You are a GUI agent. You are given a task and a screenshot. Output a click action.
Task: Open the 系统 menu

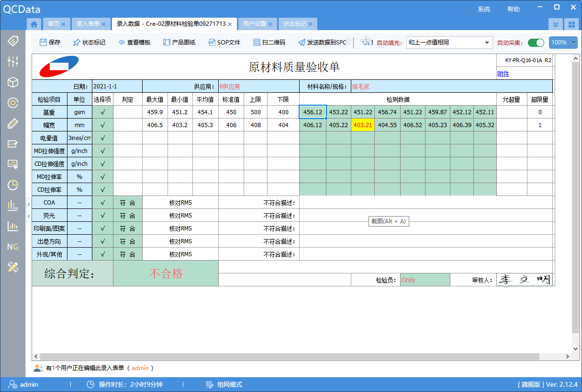pos(484,9)
